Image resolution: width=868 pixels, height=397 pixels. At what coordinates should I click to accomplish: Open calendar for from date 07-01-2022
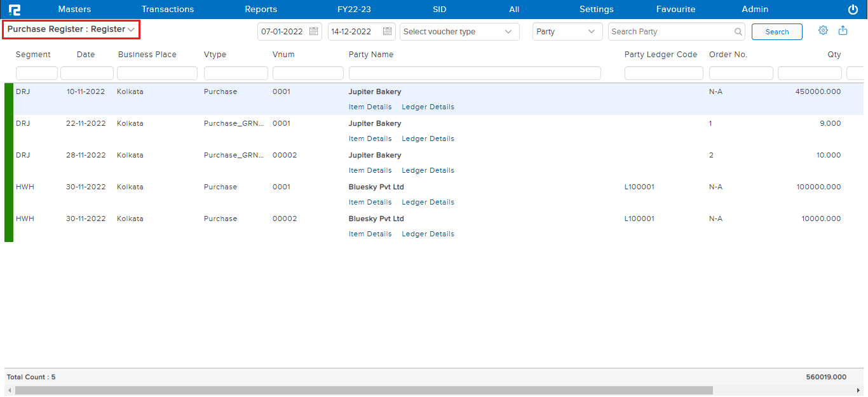click(x=313, y=32)
